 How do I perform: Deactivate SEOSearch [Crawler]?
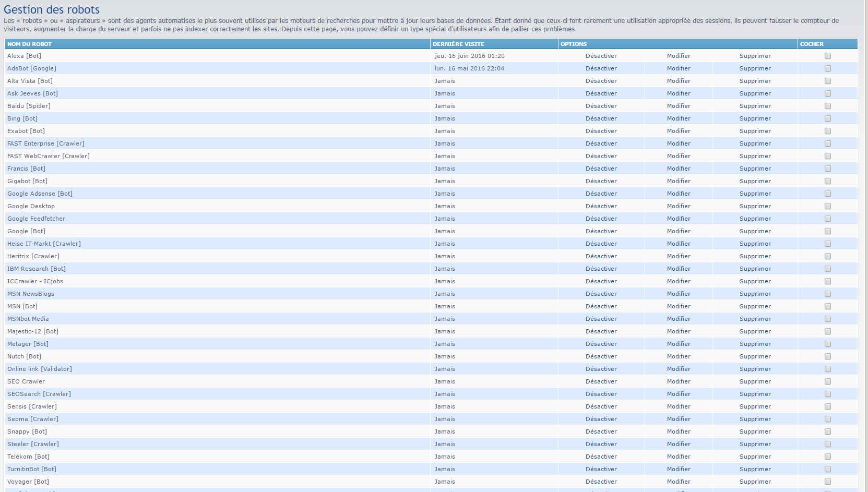(601, 394)
